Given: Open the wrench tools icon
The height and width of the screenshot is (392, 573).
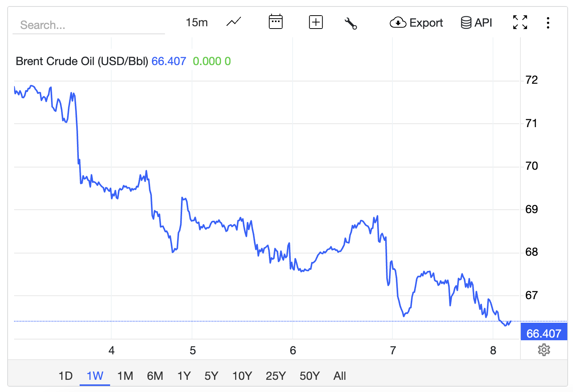Looking at the screenshot, I should coord(351,23).
